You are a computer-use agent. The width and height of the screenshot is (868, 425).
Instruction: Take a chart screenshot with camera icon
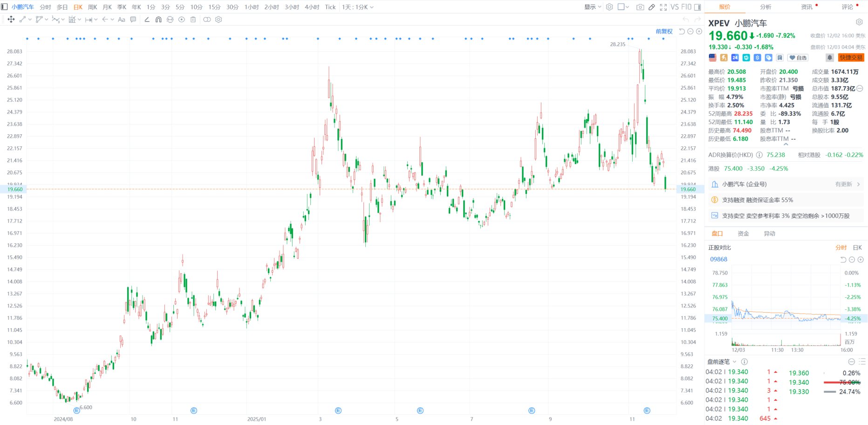click(640, 7)
